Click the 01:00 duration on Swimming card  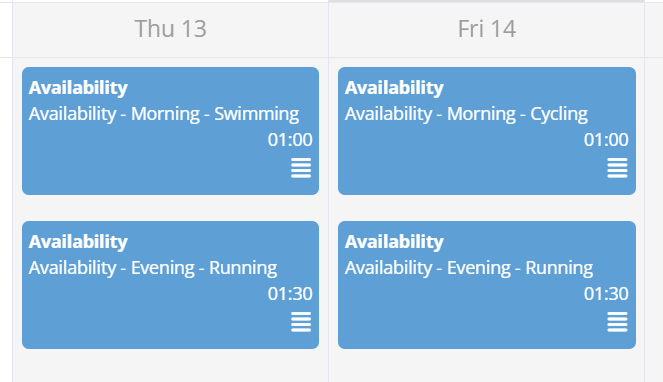point(290,140)
